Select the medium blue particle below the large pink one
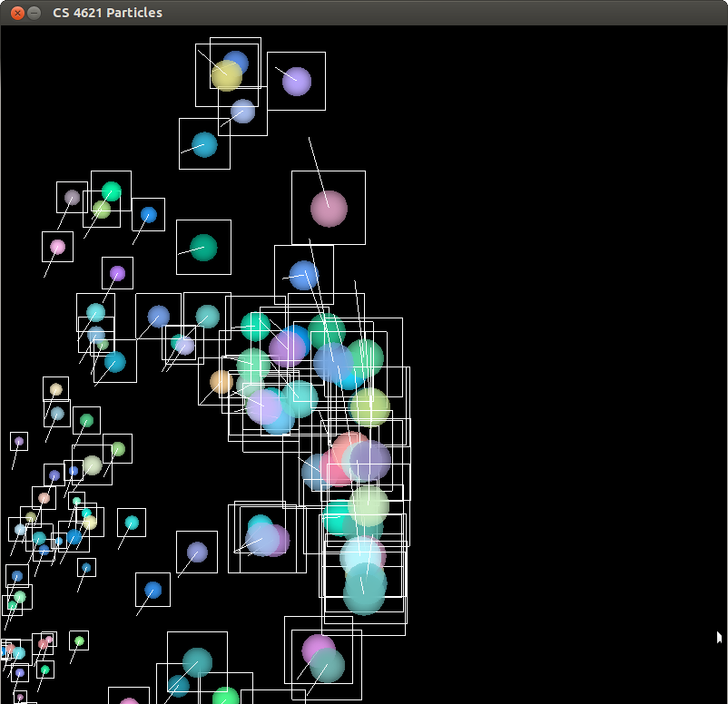728x704 pixels. pos(303,275)
